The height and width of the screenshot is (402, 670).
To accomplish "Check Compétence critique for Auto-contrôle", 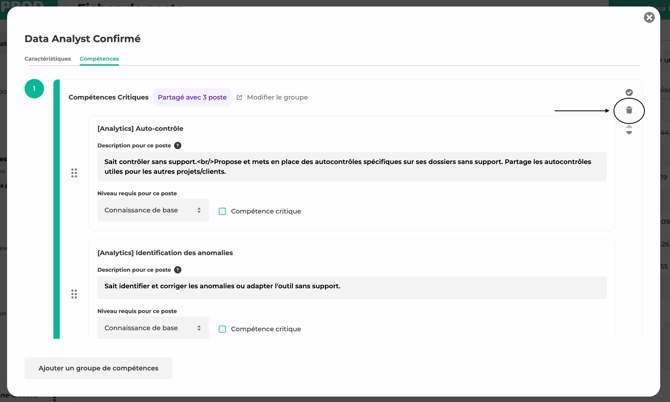I will tap(222, 211).
